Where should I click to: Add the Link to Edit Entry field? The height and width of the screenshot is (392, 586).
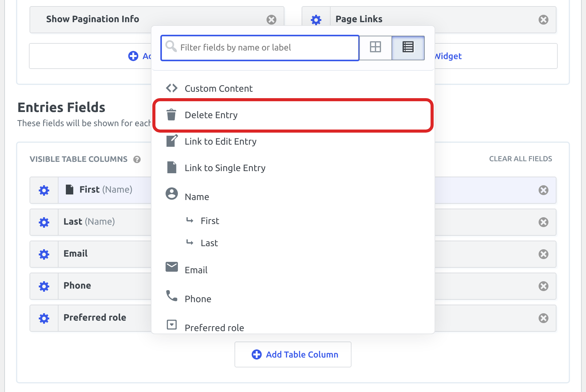(x=293, y=142)
